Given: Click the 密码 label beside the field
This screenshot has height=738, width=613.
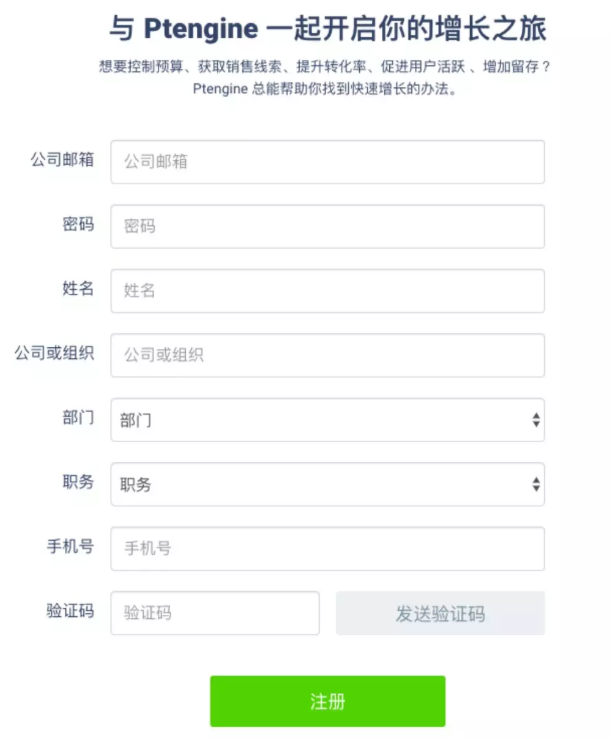Looking at the screenshot, I should [x=78, y=224].
